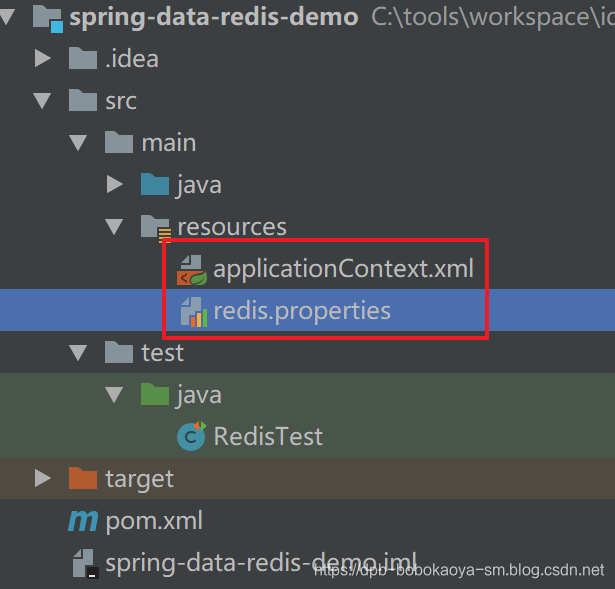Click the test folder icon
This screenshot has width=615, height=589.
(x=119, y=352)
